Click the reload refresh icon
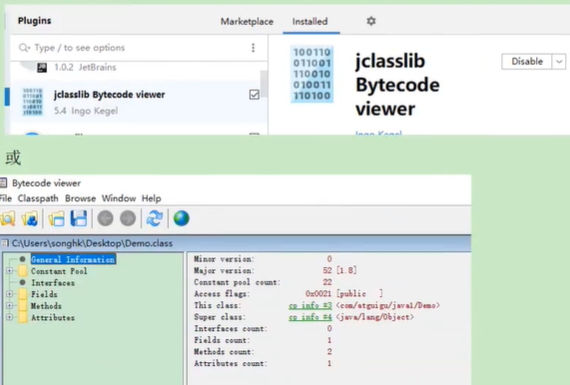Image resolution: width=570 pixels, height=385 pixels. tap(154, 218)
